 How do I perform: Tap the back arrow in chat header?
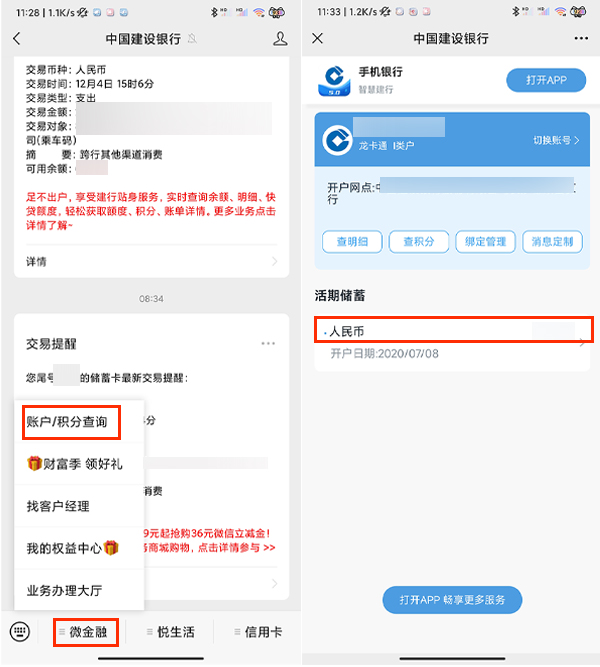click(x=17, y=39)
